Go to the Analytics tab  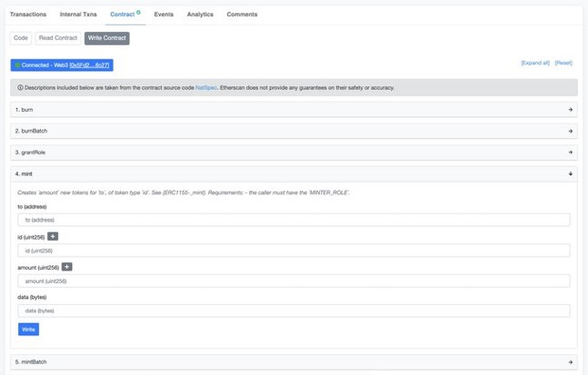200,15
